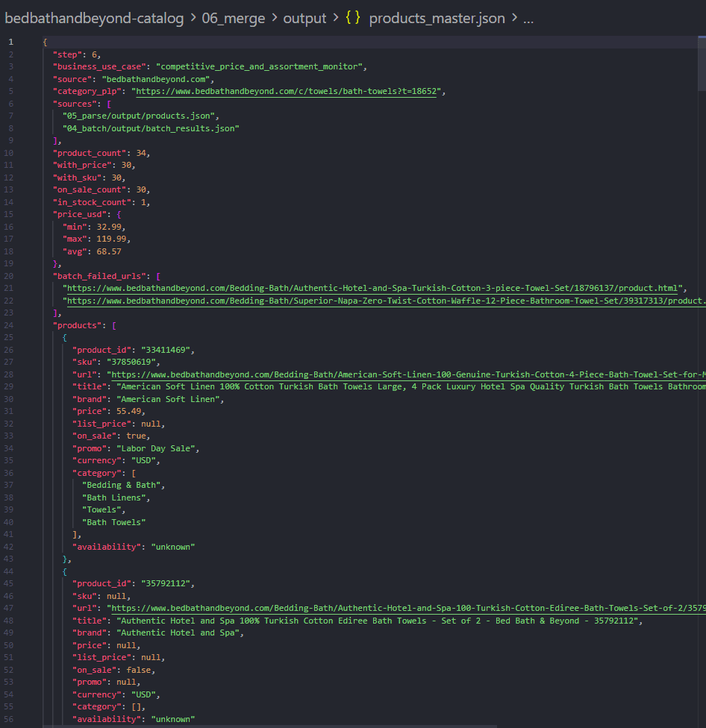Click the "bedbathandbeyond.com" source value
The image size is (706, 728).
coord(155,79)
